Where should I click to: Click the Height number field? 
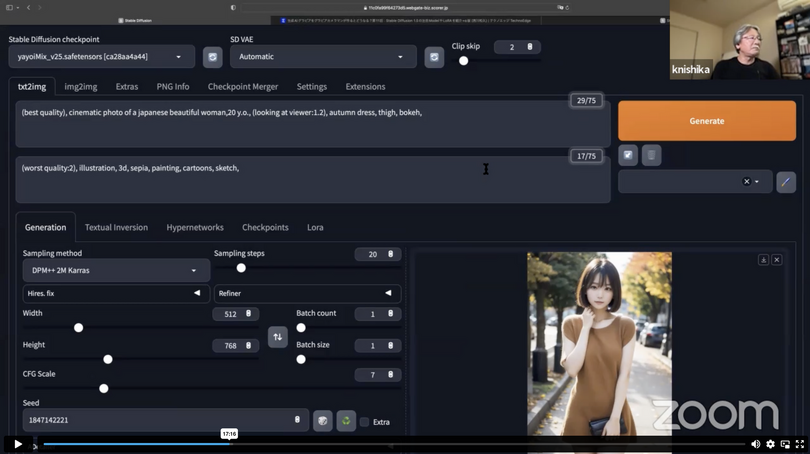click(x=236, y=346)
